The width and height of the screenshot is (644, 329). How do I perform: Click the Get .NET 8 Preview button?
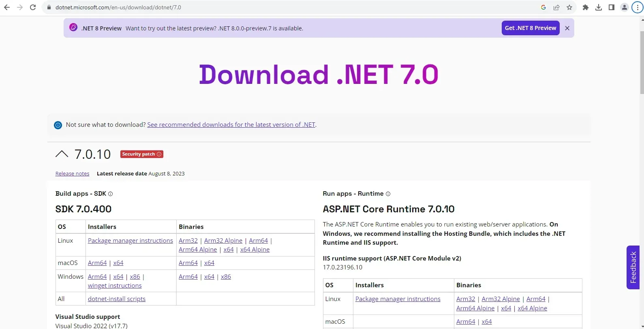click(x=530, y=28)
